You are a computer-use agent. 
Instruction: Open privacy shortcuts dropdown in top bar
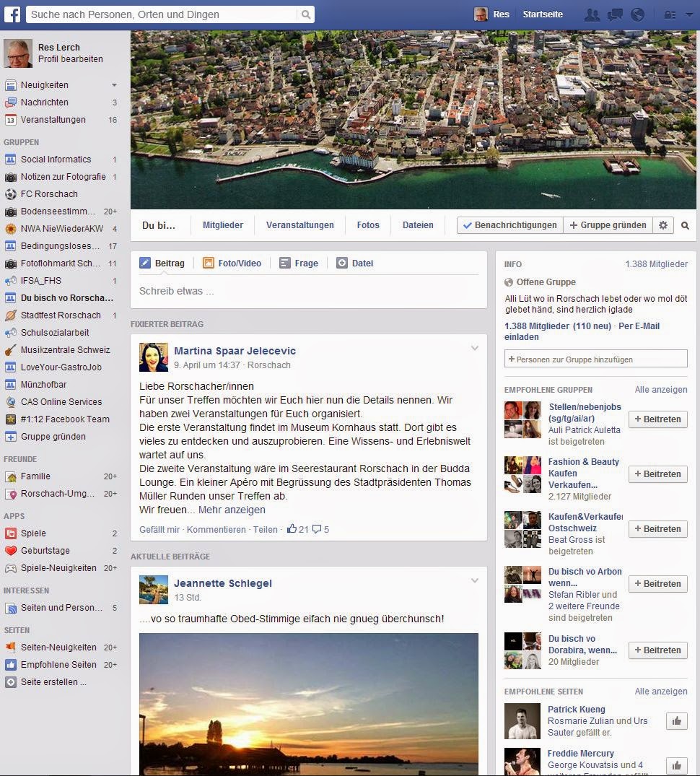tap(672, 14)
